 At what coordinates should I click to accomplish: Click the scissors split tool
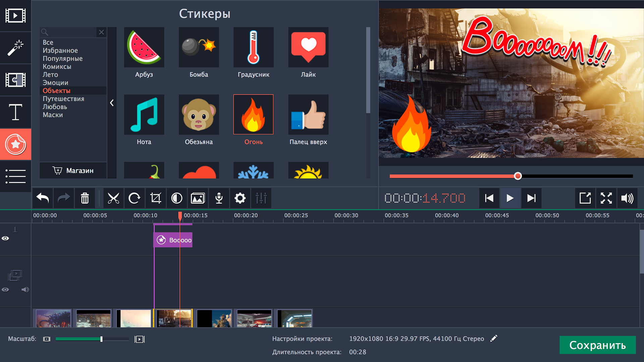(113, 198)
